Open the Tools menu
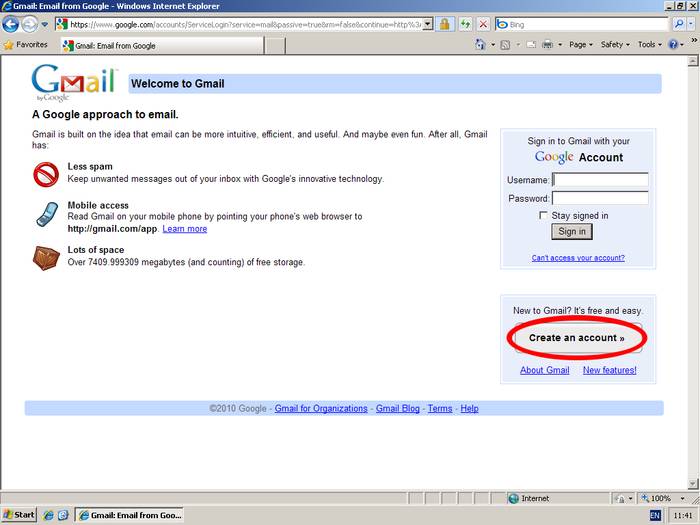 point(649,45)
